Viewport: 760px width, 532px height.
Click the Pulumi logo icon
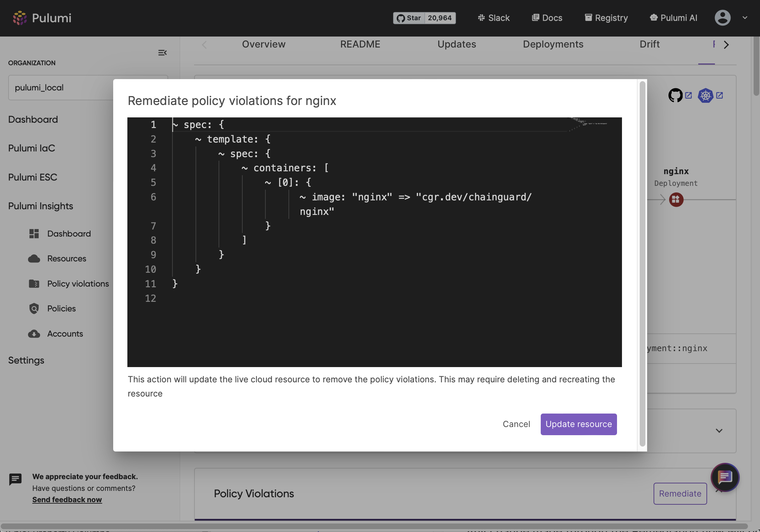20,18
